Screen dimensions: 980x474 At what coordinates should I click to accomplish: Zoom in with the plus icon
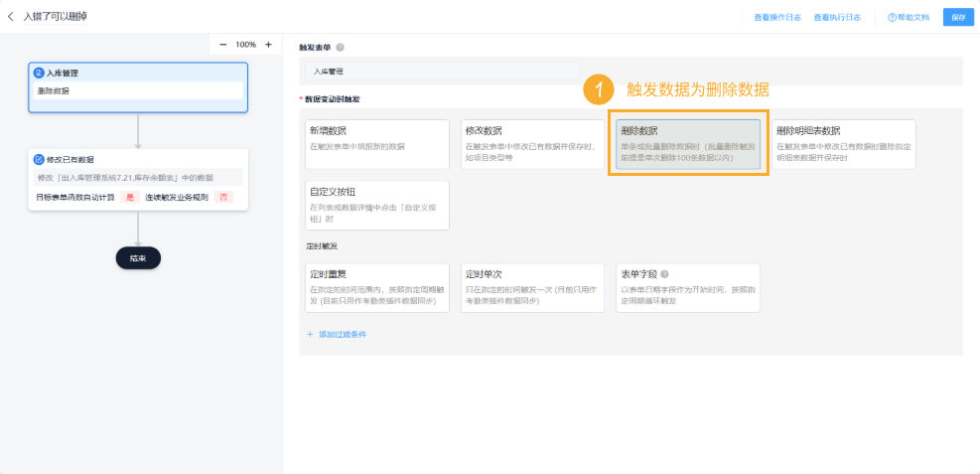click(x=268, y=45)
